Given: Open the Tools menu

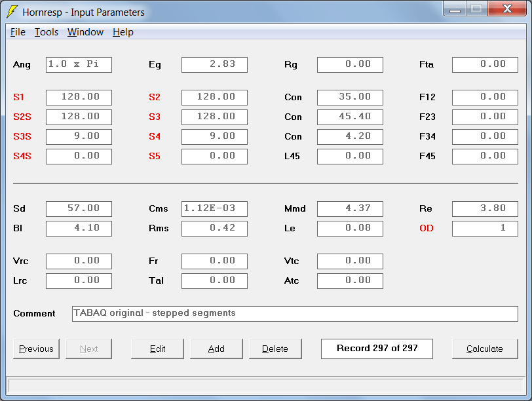Looking at the screenshot, I should 47,32.
